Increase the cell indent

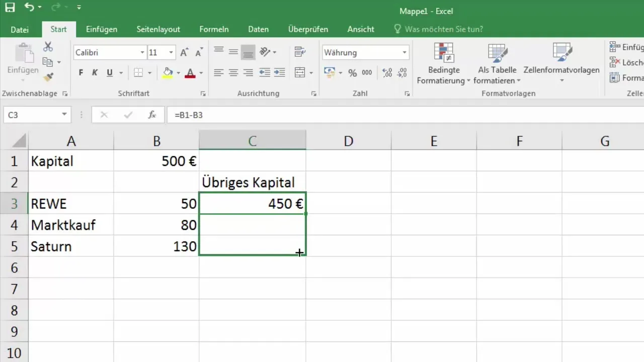click(x=280, y=73)
